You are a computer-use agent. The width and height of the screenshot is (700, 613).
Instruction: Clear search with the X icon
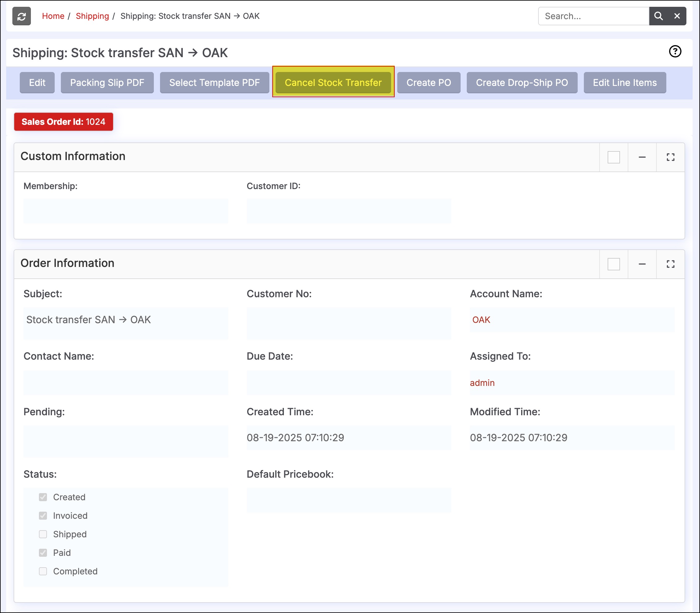pos(677,16)
